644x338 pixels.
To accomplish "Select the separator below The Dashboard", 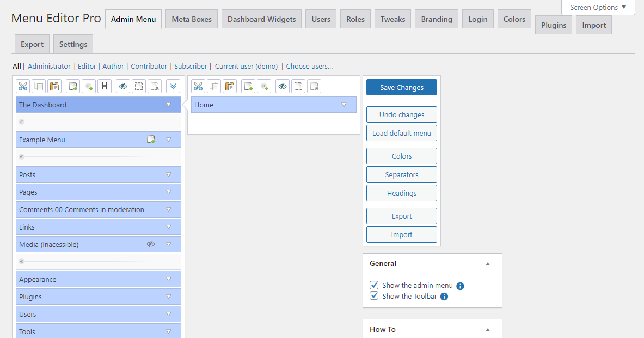I will pos(98,122).
